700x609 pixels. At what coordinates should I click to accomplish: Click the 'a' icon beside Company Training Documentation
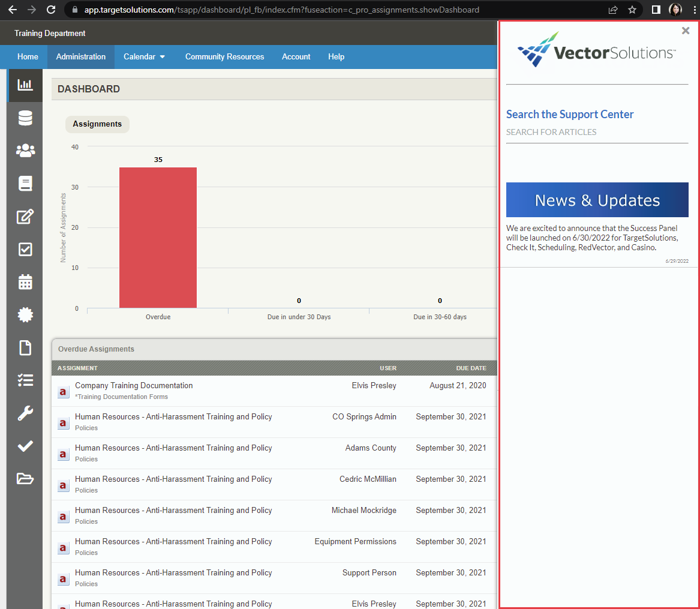[x=63, y=391]
